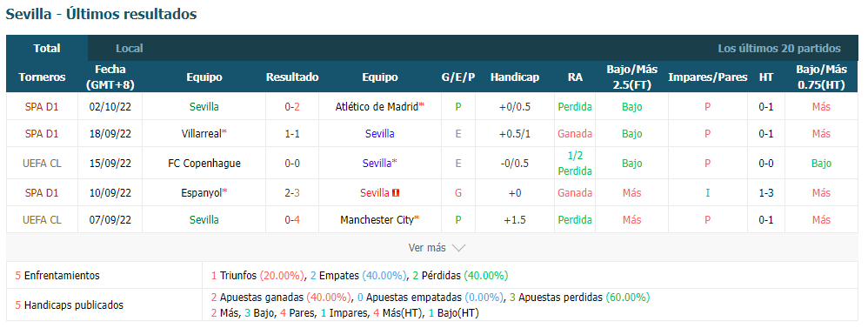
Task: Click the red card icon next to Sevilla
Action: tap(396, 193)
